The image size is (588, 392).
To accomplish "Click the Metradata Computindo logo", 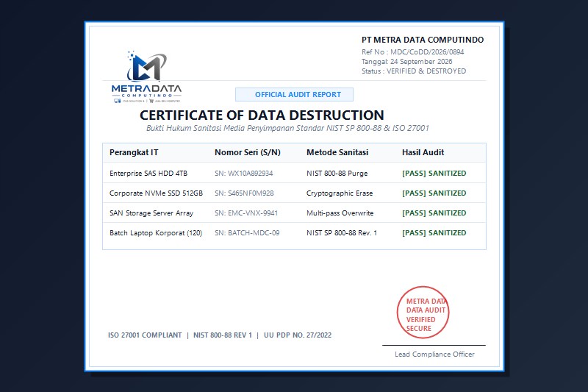I will pos(146,77).
